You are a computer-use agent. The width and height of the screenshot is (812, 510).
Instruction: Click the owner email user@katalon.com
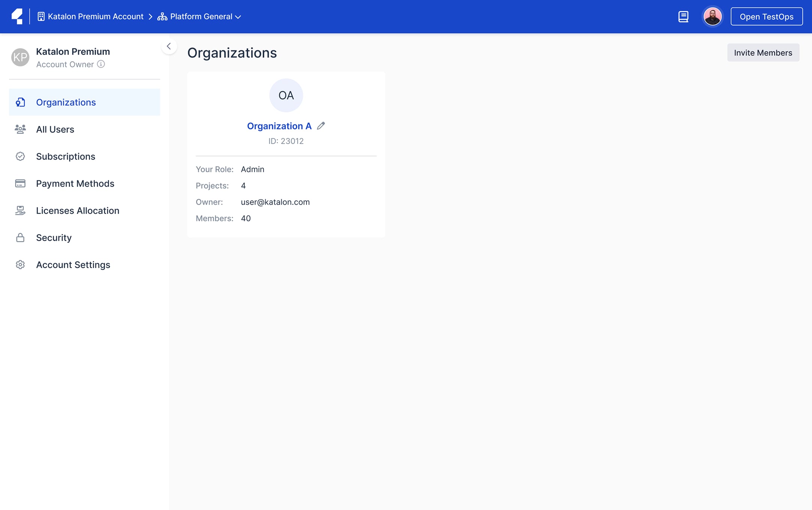click(275, 202)
